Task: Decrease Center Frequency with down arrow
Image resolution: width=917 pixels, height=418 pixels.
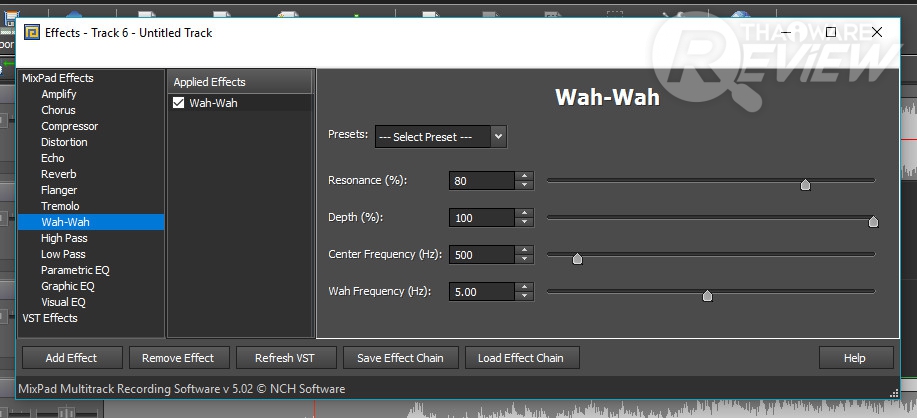Action: coord(525,258)
